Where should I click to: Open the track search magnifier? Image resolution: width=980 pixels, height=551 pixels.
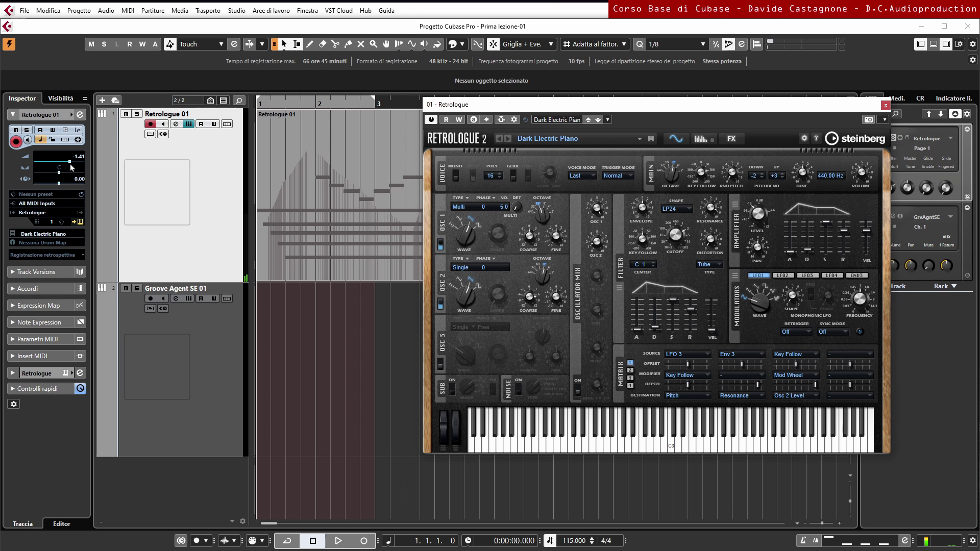[239, 101]
